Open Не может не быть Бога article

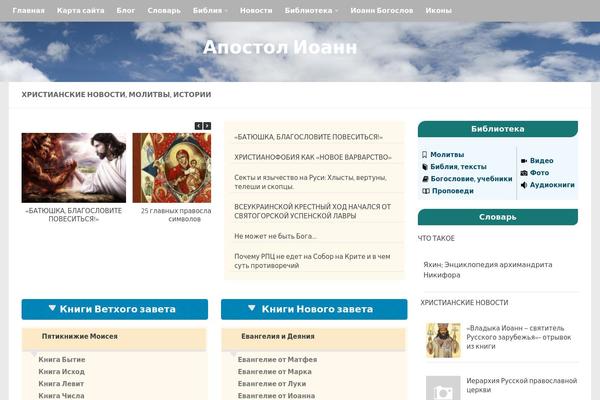click(x=275, y=236)
